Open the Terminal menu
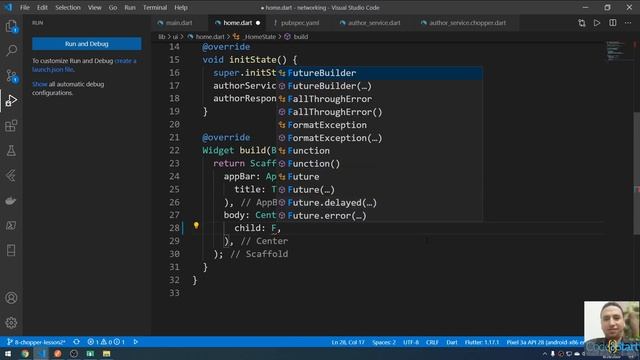The width and height of the screenshot is (640, 360). coord(155,7)
